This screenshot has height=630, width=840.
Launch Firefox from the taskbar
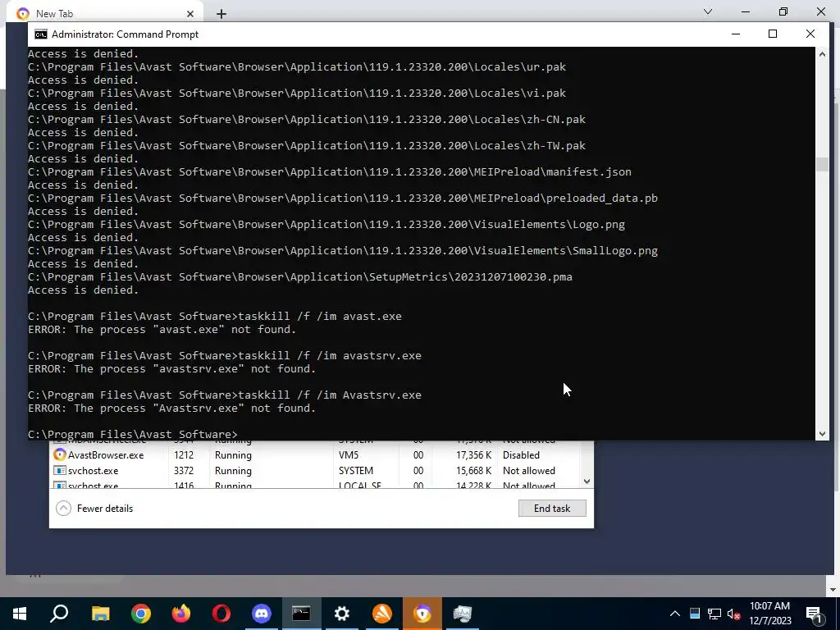click(181, 614)
